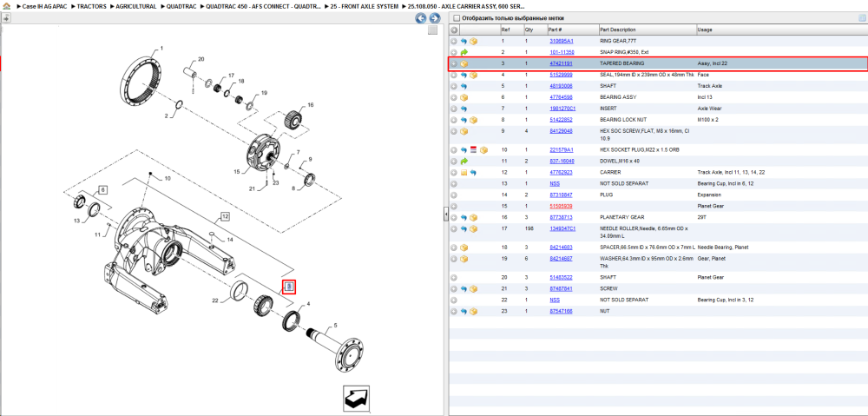This screenshot has width=868, height=416.
Task: Select callout 16 in the diagram
Action: [x=311, y=104]
